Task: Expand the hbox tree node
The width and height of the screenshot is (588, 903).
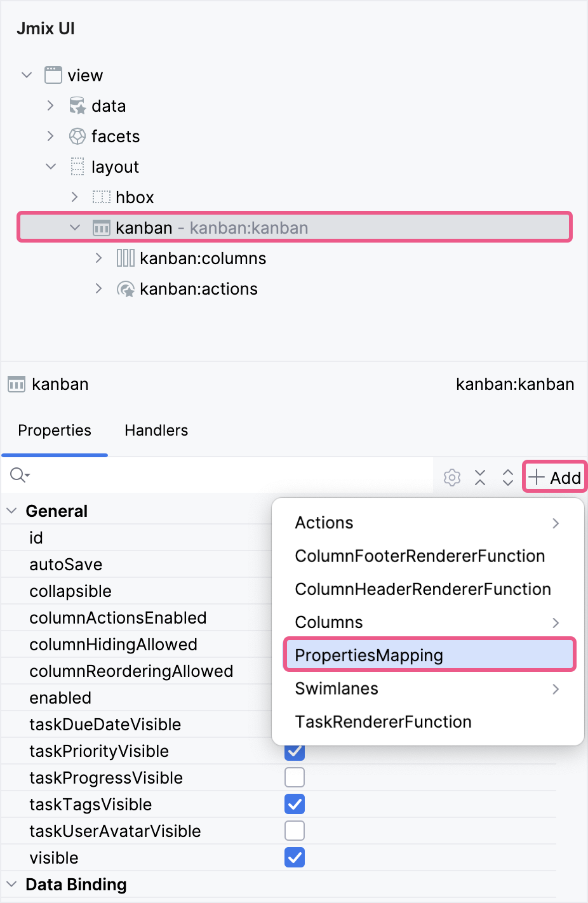Action: 74,197
